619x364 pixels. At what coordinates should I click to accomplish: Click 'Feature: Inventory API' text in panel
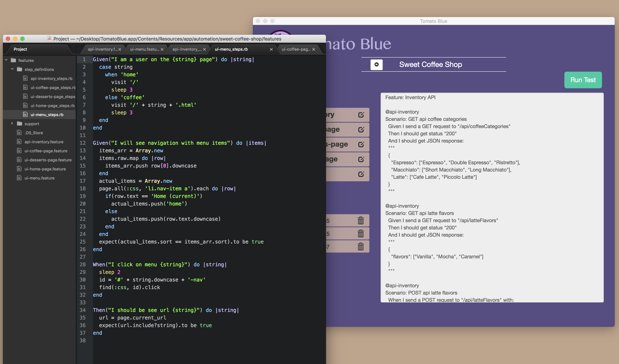[410, 98]
